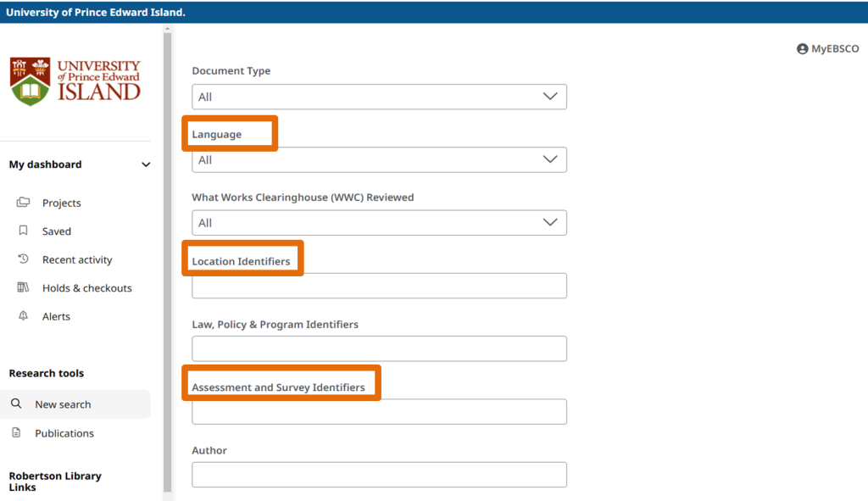Image resolution: width=868 pixels, height=501 pixels.
Task: Open Publications using the document icon
Action: (17, 433)
